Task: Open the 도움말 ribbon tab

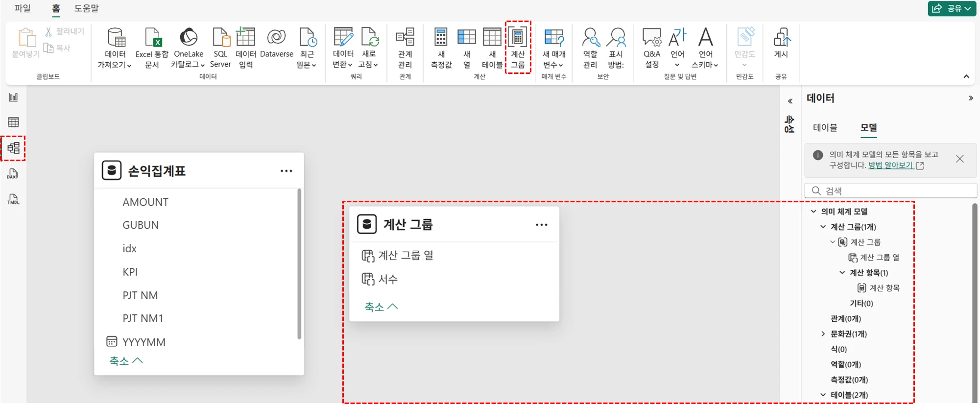Action: tap(86, 8)
